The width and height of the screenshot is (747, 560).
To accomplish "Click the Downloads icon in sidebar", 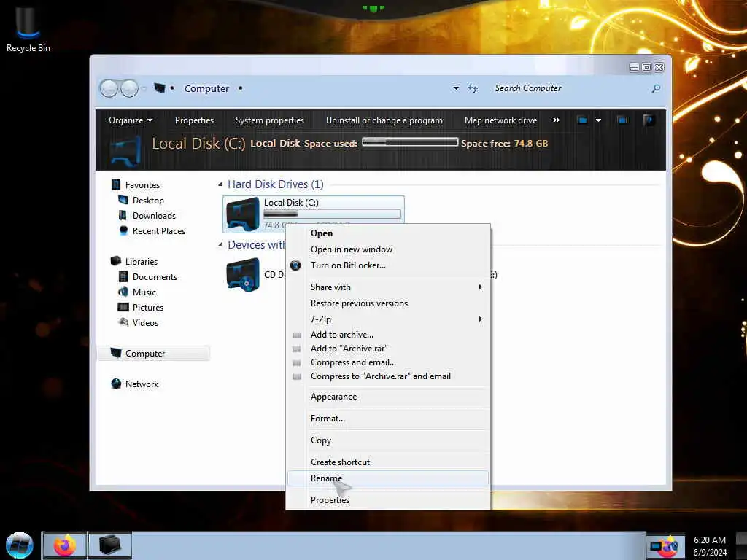I will (x=123, y=215).
